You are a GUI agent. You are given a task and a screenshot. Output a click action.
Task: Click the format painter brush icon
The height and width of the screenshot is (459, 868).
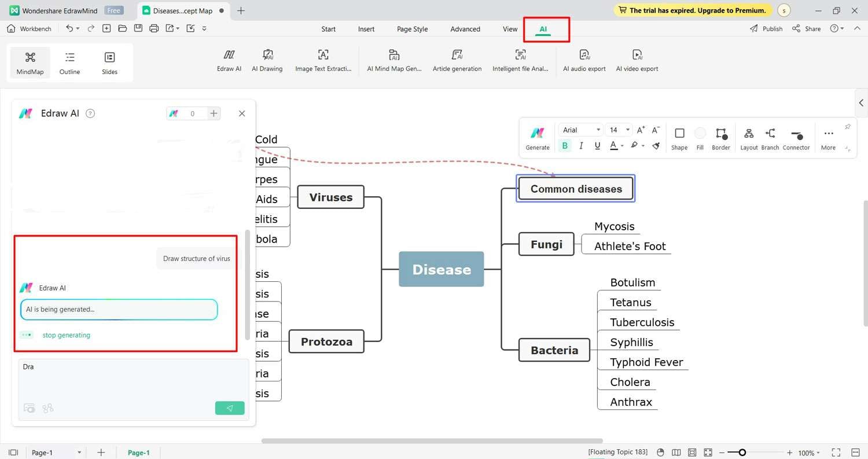pos(656,146)
